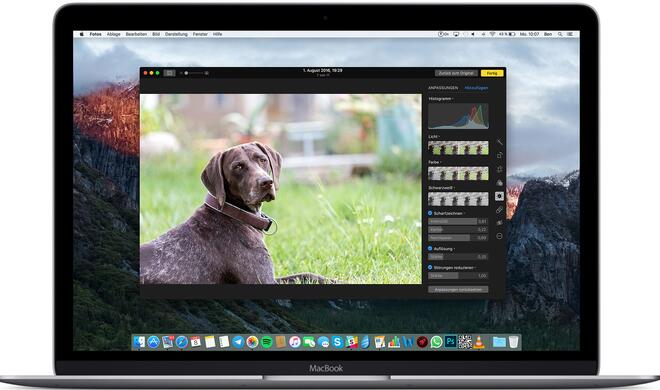Click the Nachlassen slider under Scharfzeichnen
This screenshot has height=390, width=660.
tap(458, 238)
